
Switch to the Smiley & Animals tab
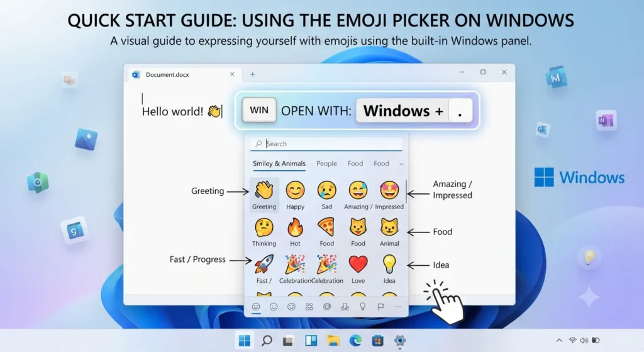click(279, 164)
